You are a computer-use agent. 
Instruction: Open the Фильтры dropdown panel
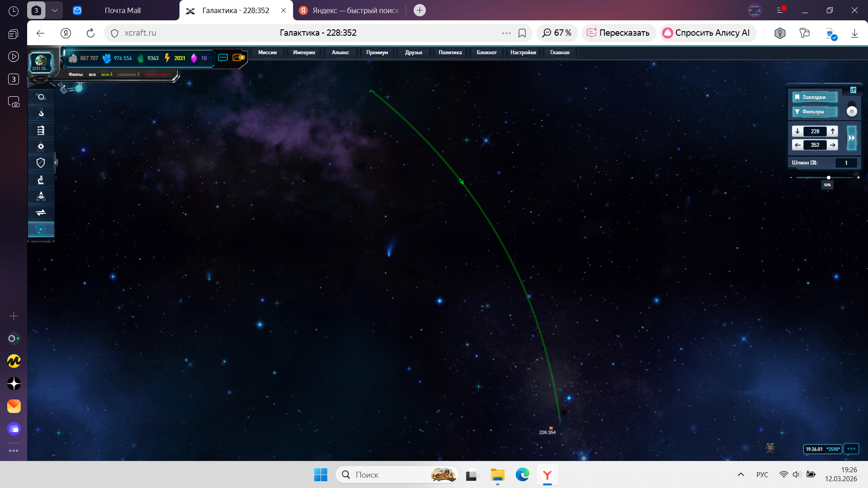point(815,112)
